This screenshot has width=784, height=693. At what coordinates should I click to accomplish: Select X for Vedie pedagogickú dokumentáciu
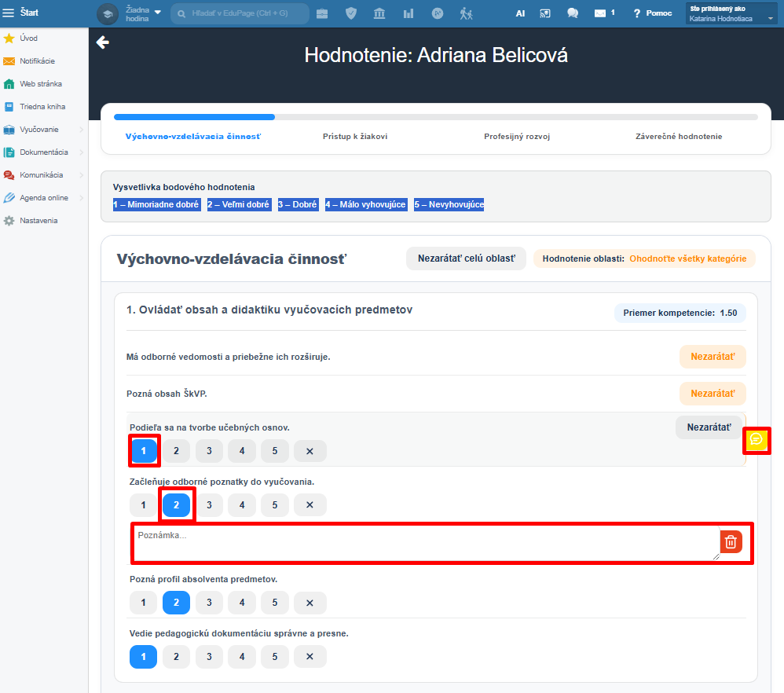[x=310, y=657]
